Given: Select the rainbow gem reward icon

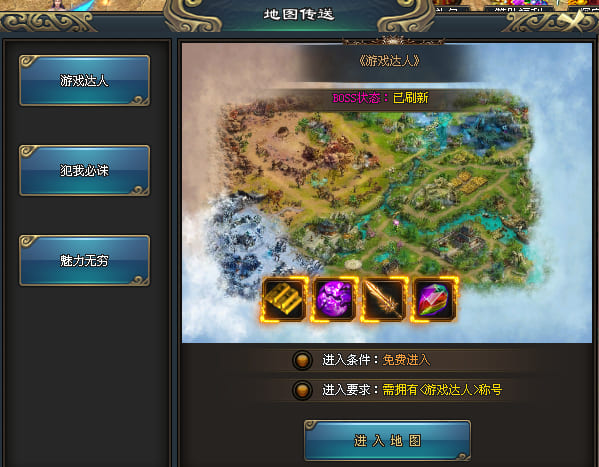Looking at the screenshot, I should coord(434,299).
